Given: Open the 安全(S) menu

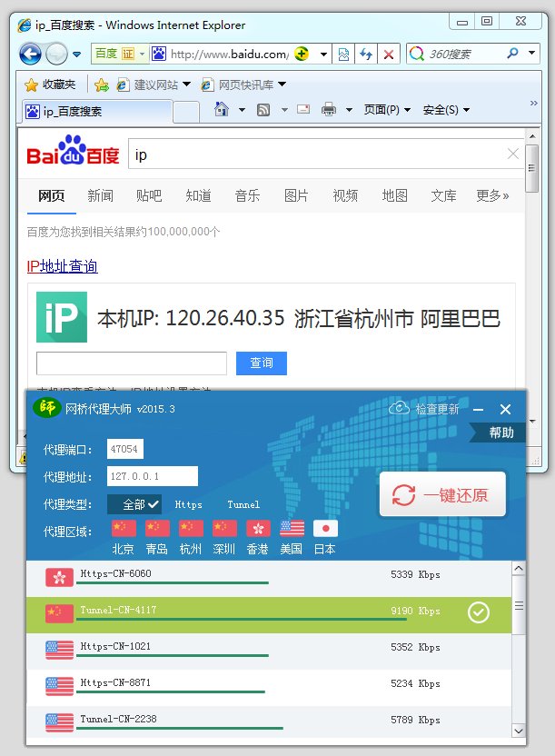Looking at the screenshot, I should tap(446, 110).
